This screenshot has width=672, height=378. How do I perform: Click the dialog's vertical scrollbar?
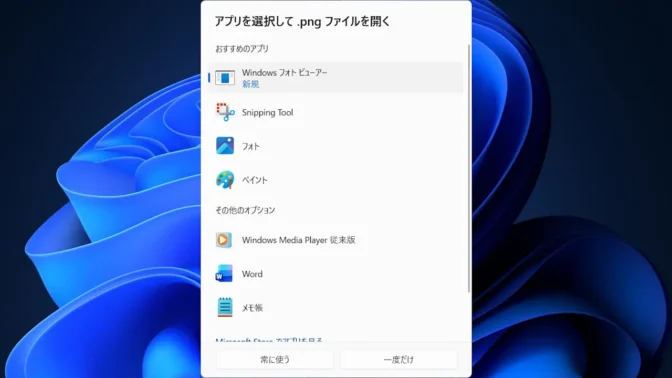pos(468,168)
